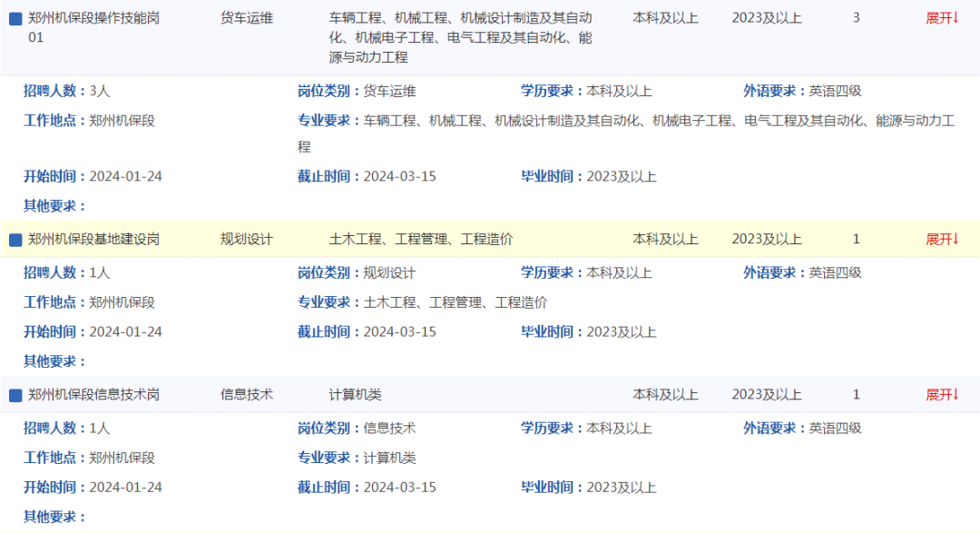Click 截止时间：2024-03-15 under 操作技能岗01
Screen dimensions: 980x533
pyautogui.click(x=367, y=176)
